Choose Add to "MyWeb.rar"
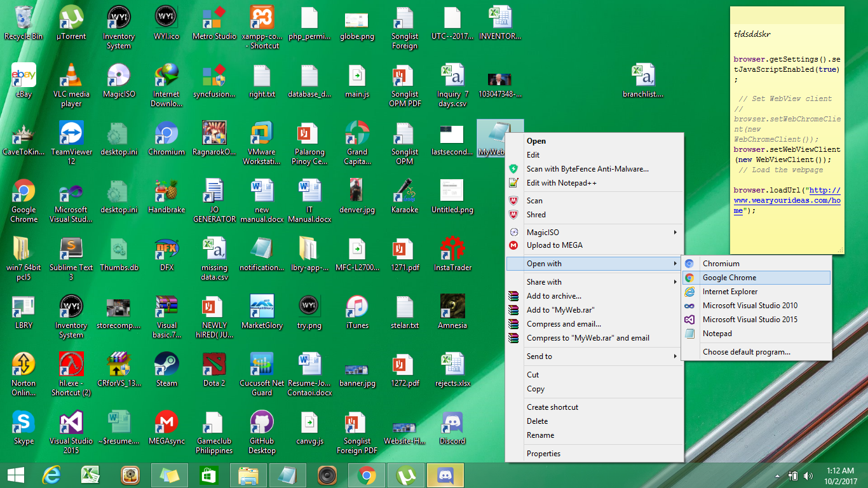Viewport: 868px width, 488px height. pyautogui.click(x=594, y=310)
